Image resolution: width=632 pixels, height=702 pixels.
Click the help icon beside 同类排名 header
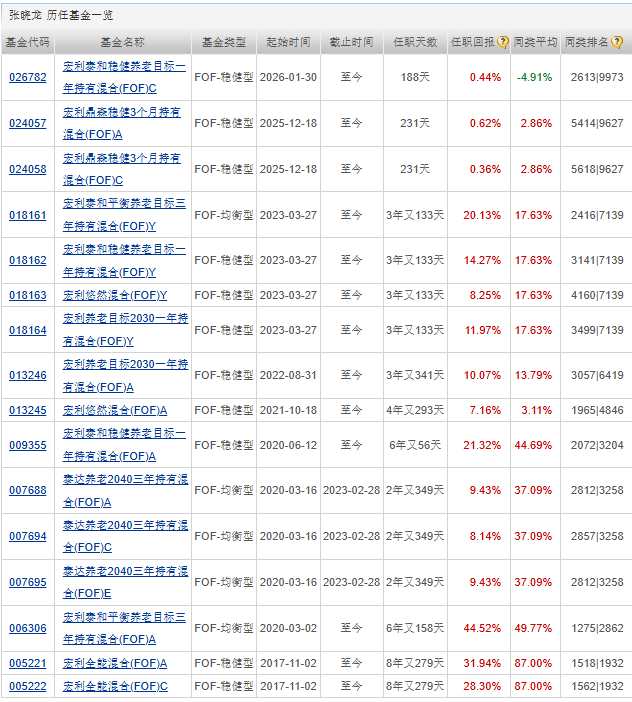tap(617, 42)
